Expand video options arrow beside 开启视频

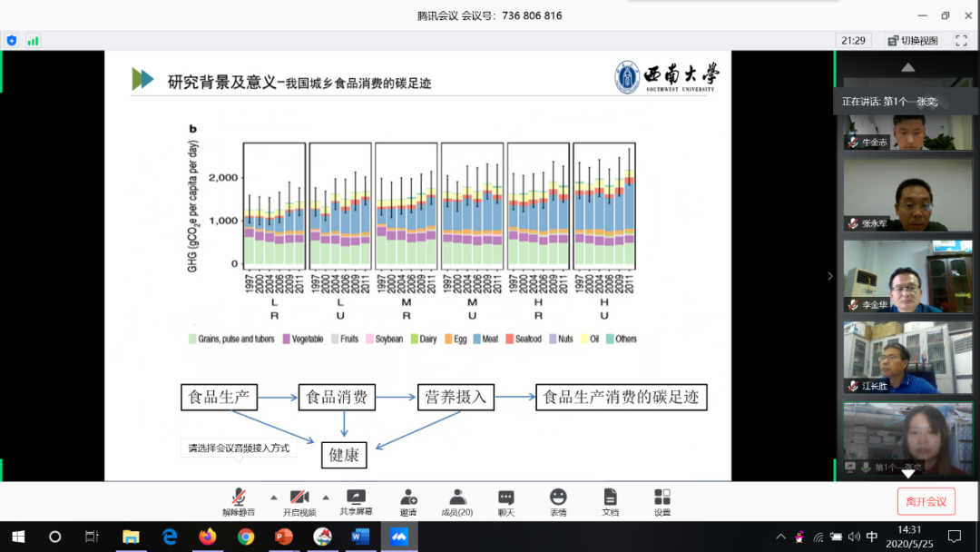(326, 497)
